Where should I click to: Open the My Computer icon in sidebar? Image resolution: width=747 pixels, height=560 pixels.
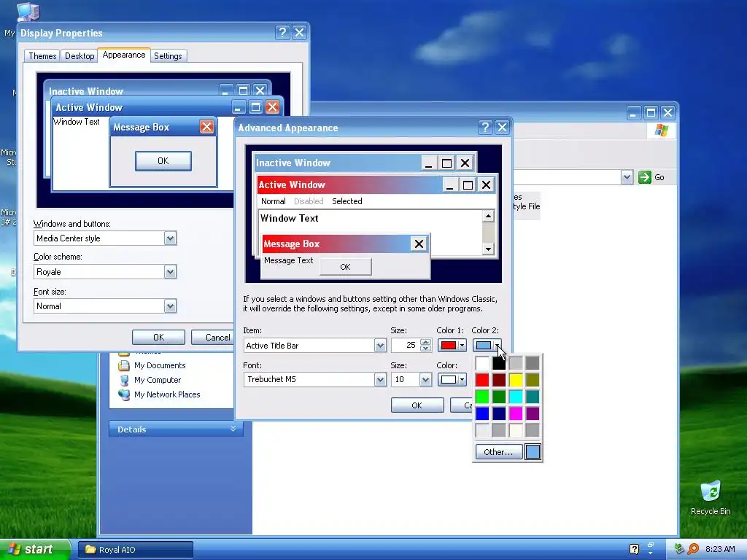pos(124,380)
